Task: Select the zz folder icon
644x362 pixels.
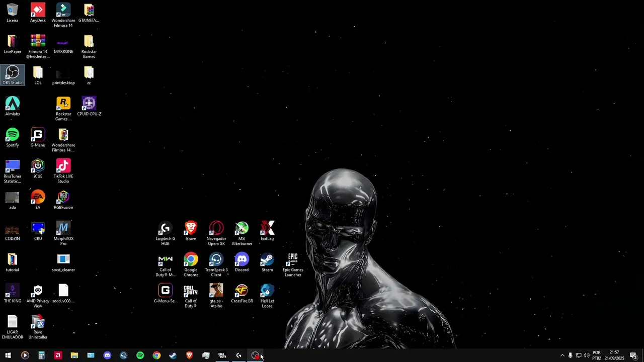Action: 89,75
